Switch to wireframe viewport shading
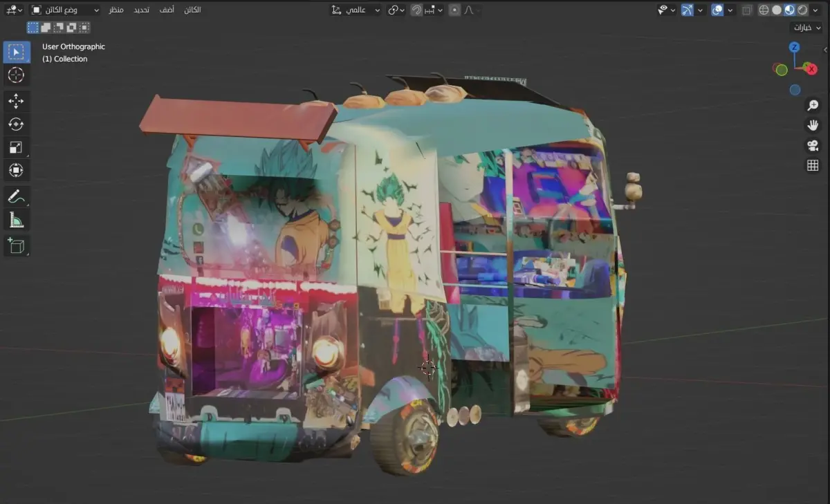The width and height of the screenshot is (830, 504). point(764,10)
